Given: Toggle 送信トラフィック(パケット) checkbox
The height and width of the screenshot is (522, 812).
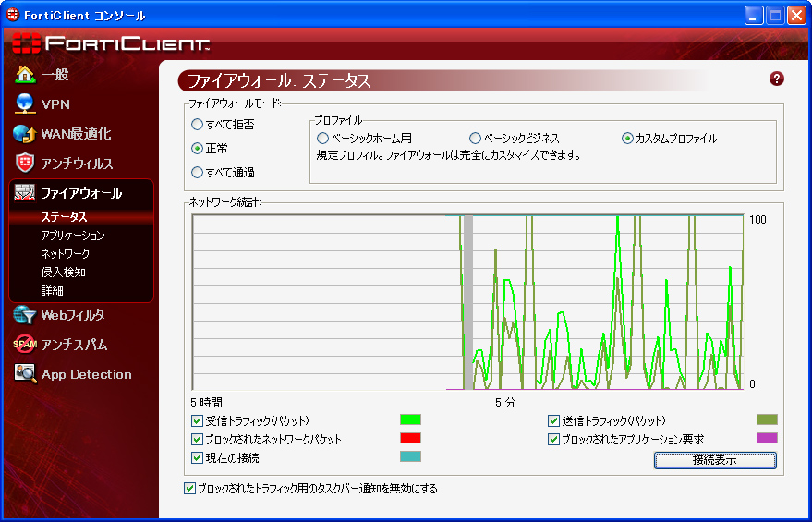Looking at the screenshot, I should (x=553, y=420).
